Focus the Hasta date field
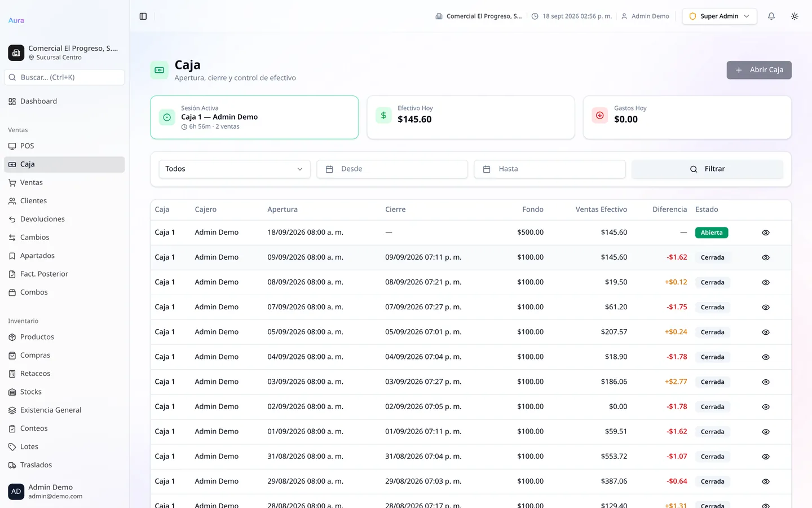Screen dimensions: 812x508 click(x=550, y=169)
